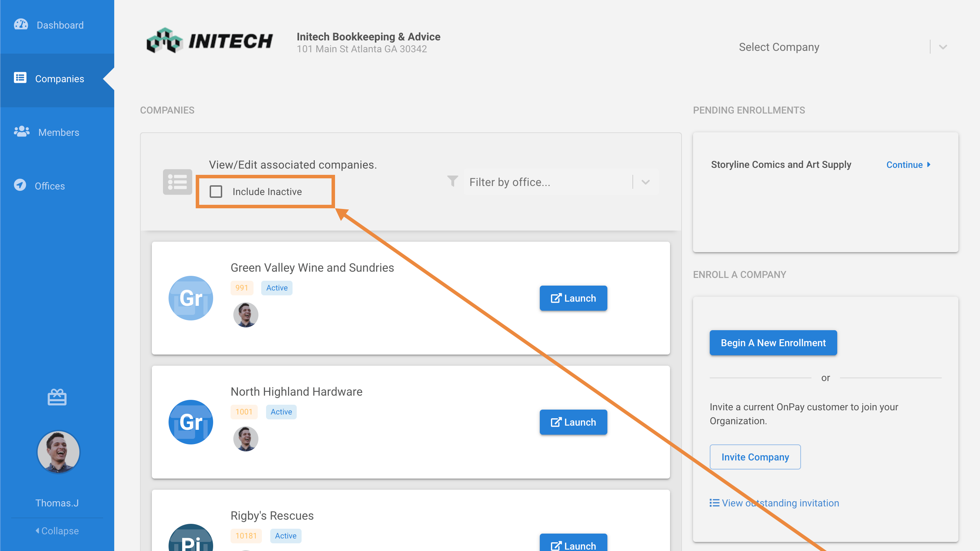This screenshot has width=980, height=551.
Task: Click Begin A New Enrollment button
Action: (773, 343)
